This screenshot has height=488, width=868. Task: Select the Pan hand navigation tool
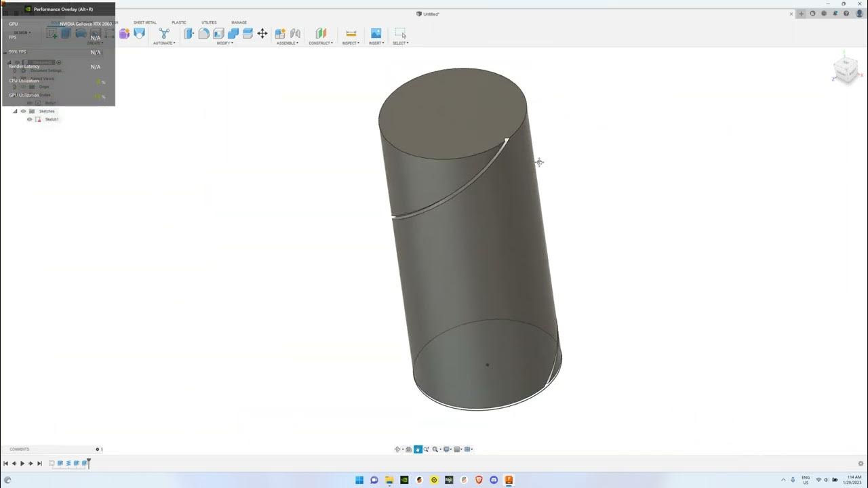pos(418,449)
